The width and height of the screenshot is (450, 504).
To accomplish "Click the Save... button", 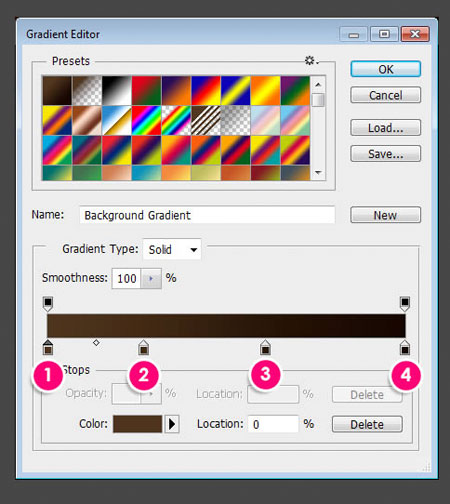I will point(386,153).
